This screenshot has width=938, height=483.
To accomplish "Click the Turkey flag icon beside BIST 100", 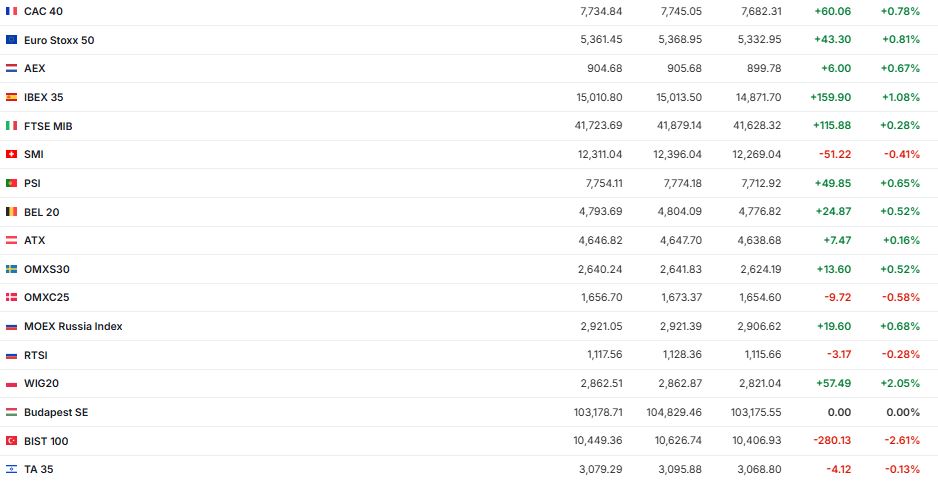I will (12, 441).
